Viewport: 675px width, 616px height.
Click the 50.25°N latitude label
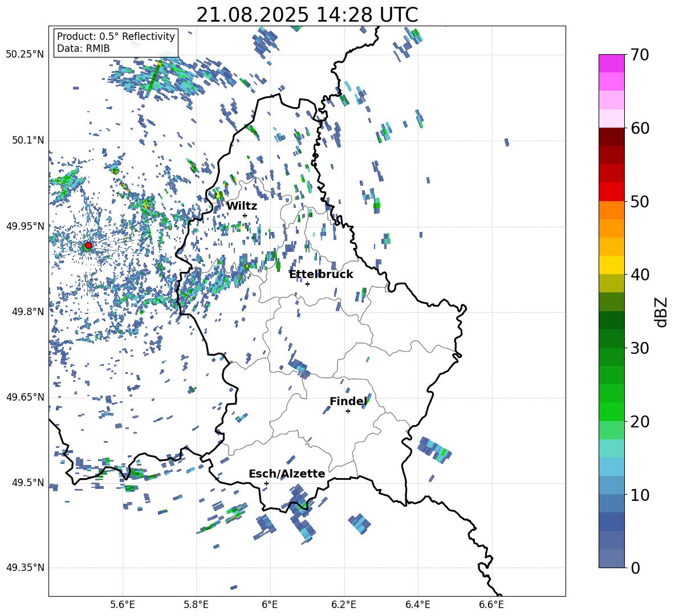25,55
